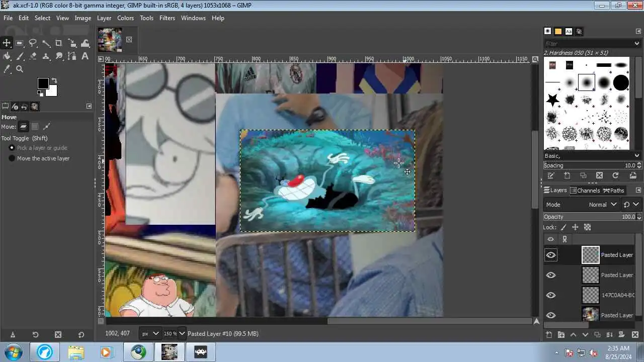This screenshot has width=644, height=362.
Task: Raise the layer with the up arrow
Action: (573, 335)
